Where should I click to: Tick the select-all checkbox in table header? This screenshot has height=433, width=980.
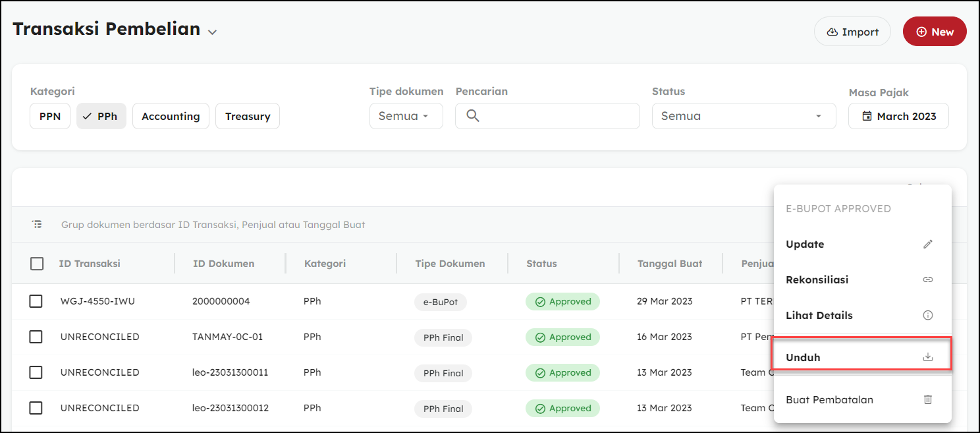point(37,264)
